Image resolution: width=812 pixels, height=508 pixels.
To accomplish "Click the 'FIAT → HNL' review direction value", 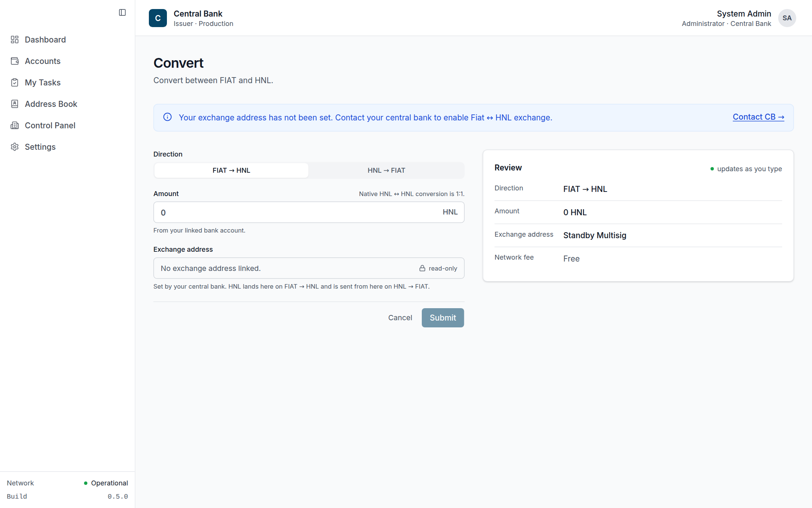I will tap(585, 189).
